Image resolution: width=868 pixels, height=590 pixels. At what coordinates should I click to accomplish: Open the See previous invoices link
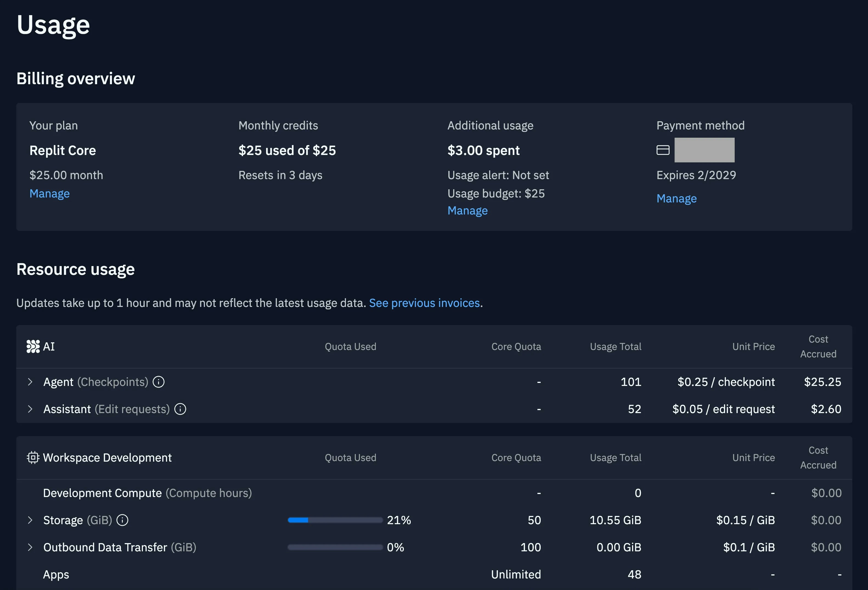424,303
